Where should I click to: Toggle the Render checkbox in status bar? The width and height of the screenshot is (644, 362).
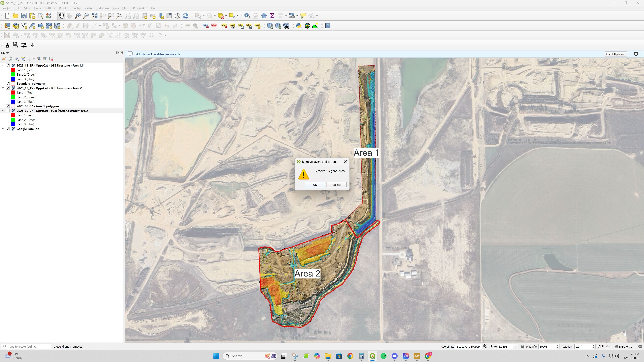(599, 347)
